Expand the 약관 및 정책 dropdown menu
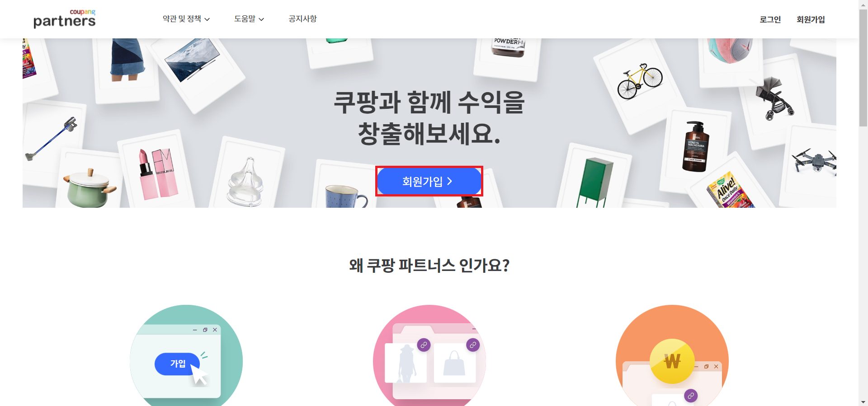The image size is (868, 406). coord(186,19)
